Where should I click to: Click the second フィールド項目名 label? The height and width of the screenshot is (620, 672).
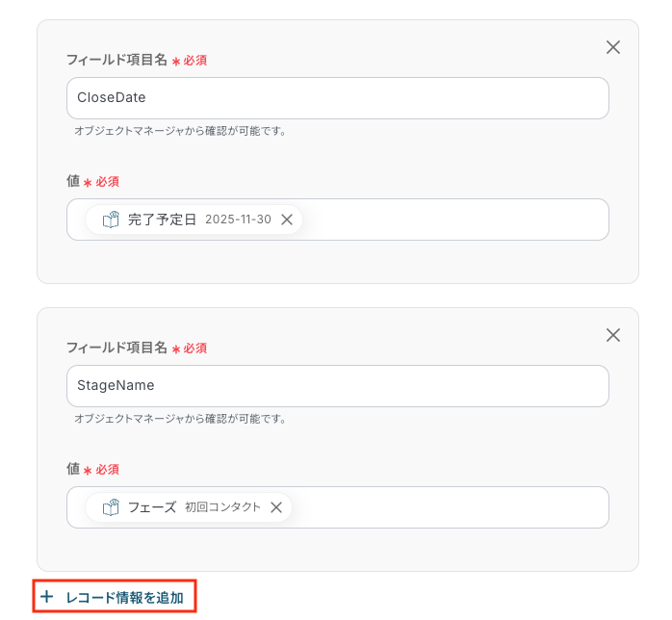116,348
